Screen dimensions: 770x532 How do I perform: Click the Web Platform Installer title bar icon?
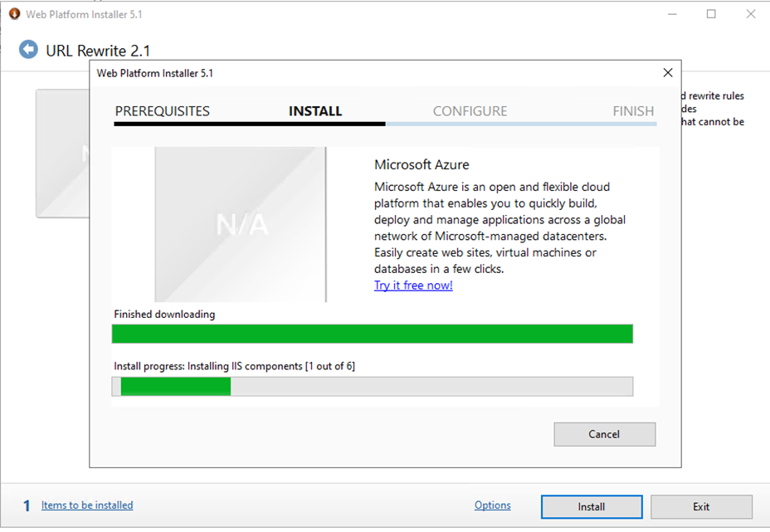point(13,14)
